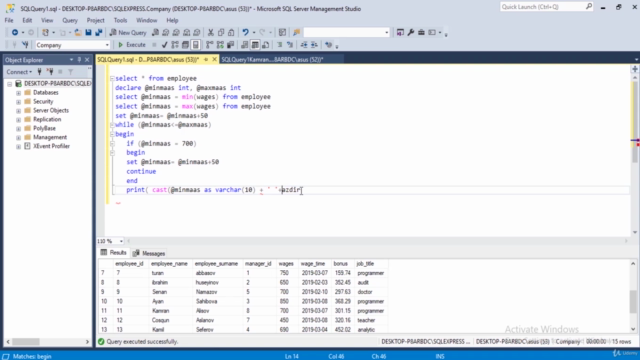Click Connect Object Explorer plug icon
Image resolution: width=640 pixels, height=360 pixels.
pyautogui.click(x=40, y=72)
